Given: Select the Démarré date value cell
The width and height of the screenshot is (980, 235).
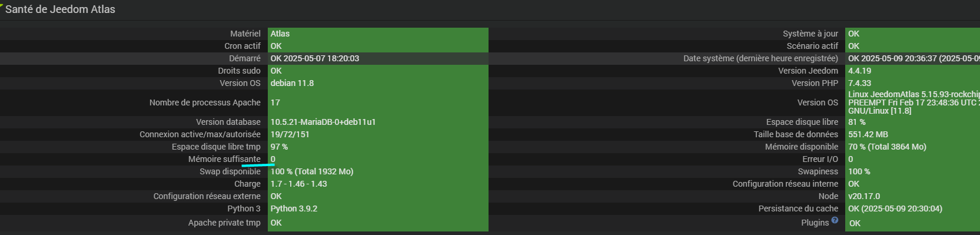Looking at the screenshot, I should [x=378, y=58].
